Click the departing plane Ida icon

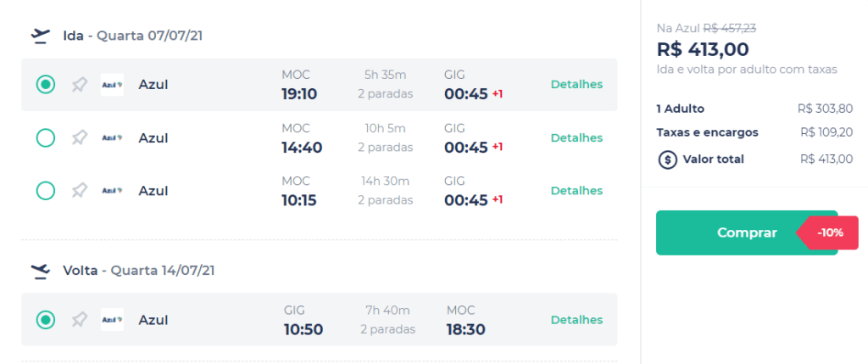[40, 35]
